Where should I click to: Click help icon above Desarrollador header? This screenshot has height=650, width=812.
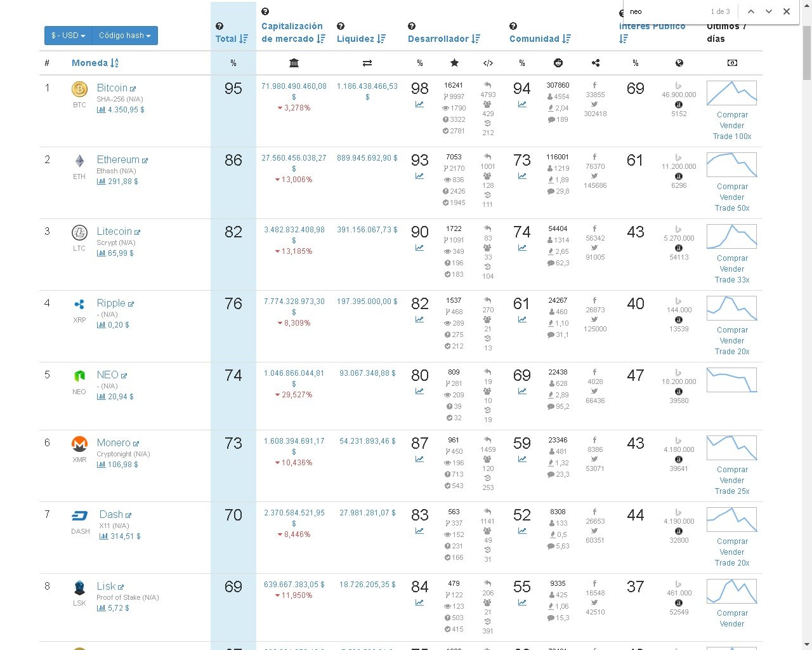pos(412,26)
